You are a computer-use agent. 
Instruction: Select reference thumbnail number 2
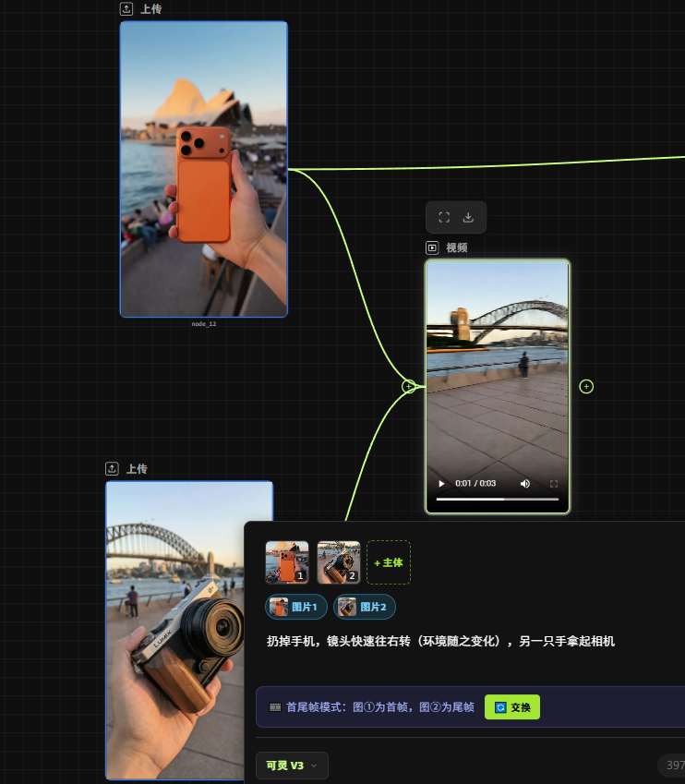pos(339,562)
